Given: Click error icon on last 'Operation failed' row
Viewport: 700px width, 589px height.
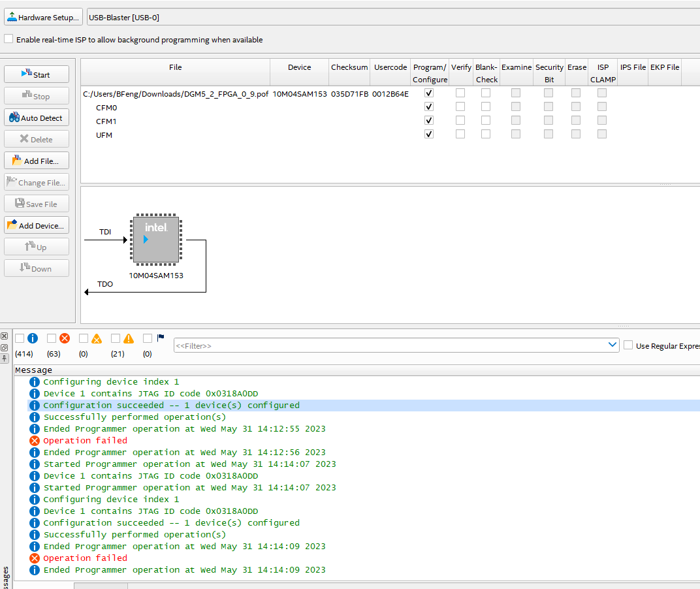Looking at the screenshot, I should click(35, 558).
